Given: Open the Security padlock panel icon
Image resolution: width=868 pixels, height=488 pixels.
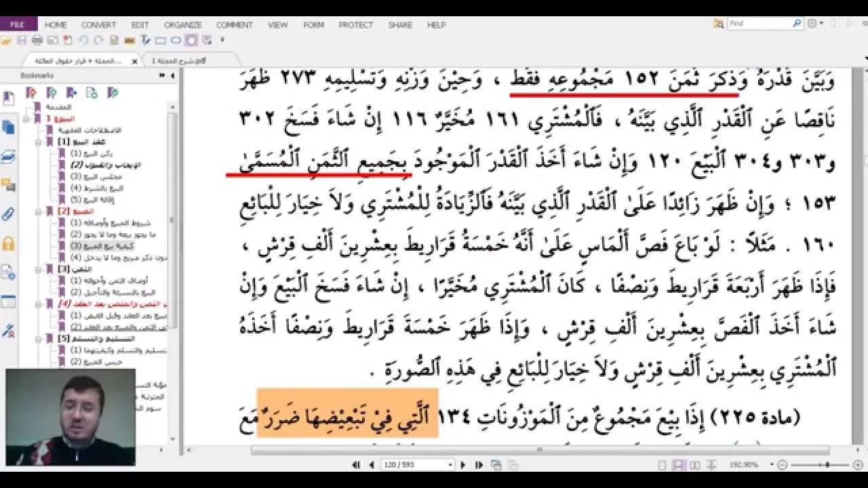Looking at the screenshot, I should [x=8, y=243].
